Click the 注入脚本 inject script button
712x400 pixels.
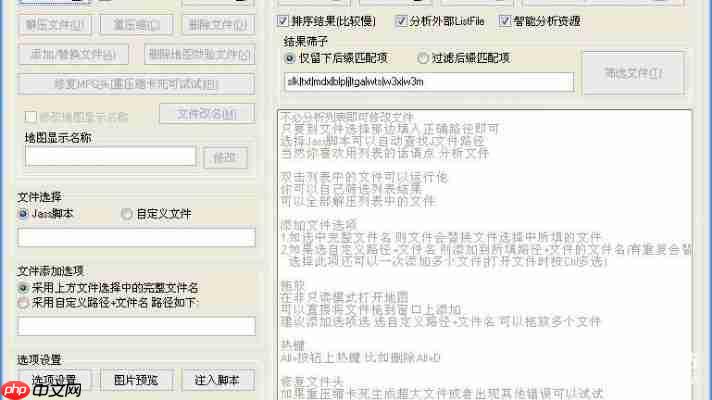(x=218, y=380)
